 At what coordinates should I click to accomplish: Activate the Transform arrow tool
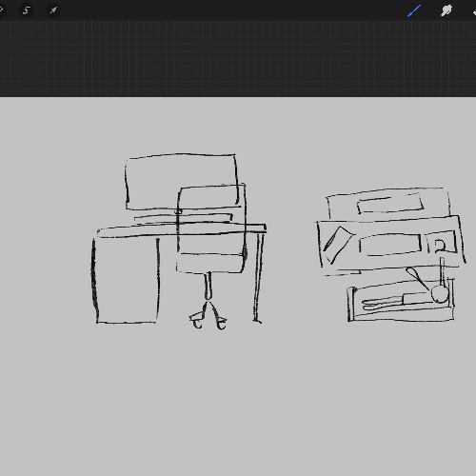[53, 10]
